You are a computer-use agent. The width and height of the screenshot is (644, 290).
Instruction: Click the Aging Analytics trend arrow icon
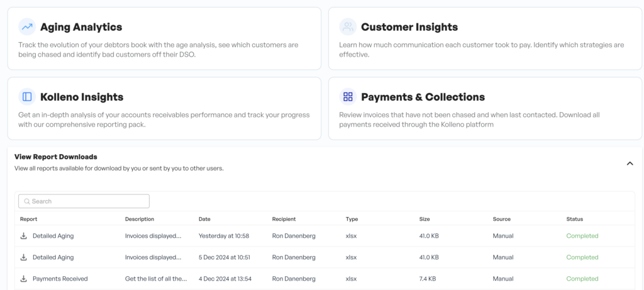[26, 26]
